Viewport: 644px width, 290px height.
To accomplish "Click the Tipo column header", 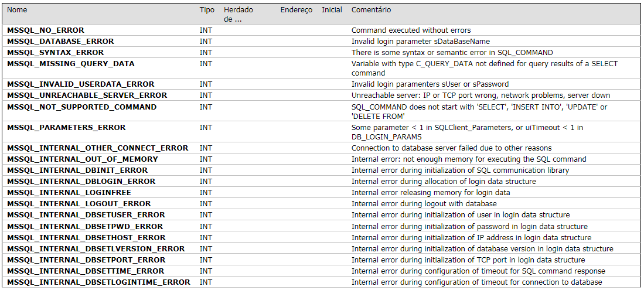I will pos(206,10).
